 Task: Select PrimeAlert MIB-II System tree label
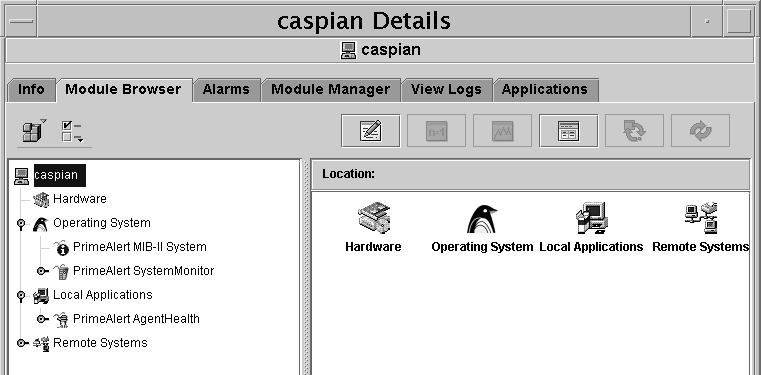pyautogui.click(x=140, y=247)
